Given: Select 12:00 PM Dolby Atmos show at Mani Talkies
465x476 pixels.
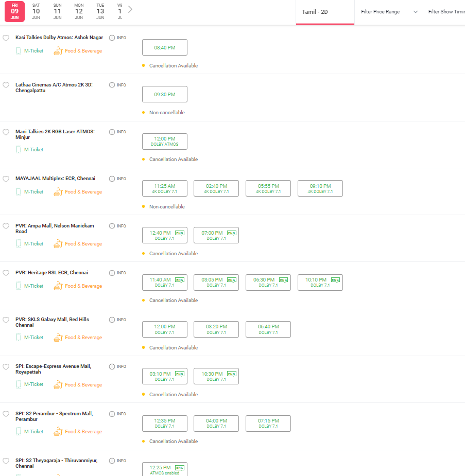Looking at the screenshot, I should [x=165, y=142].
